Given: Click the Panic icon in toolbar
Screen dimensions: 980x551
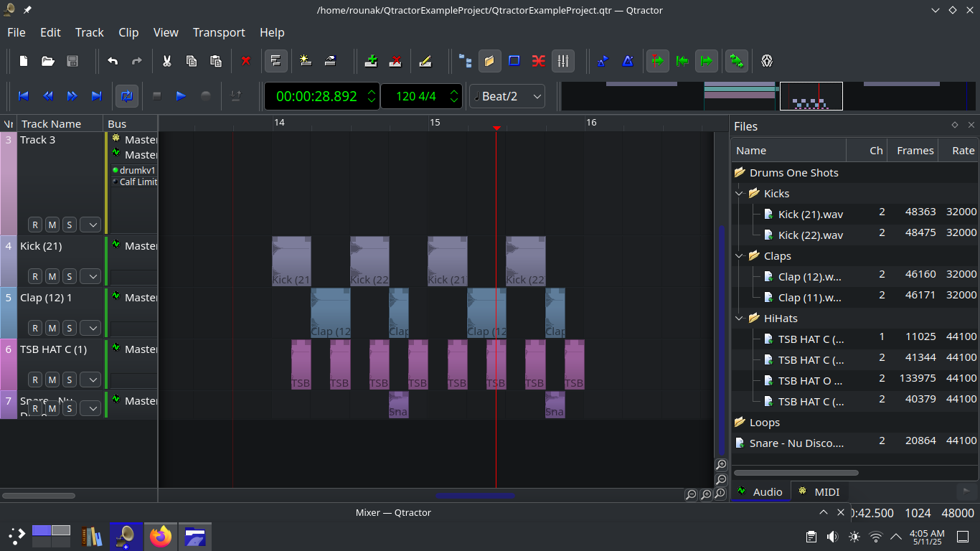Looking at the screenshot, I should pyautogui.click(x=767, y=61).
